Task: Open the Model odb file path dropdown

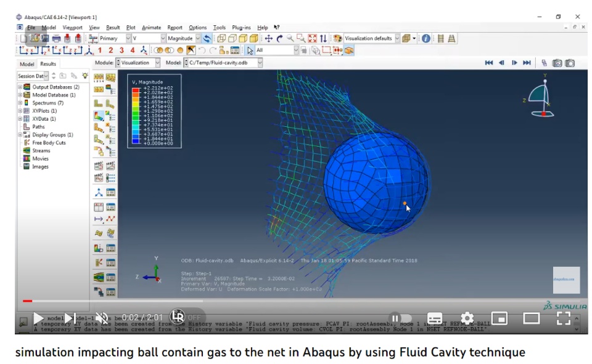Action: [223, 63]
